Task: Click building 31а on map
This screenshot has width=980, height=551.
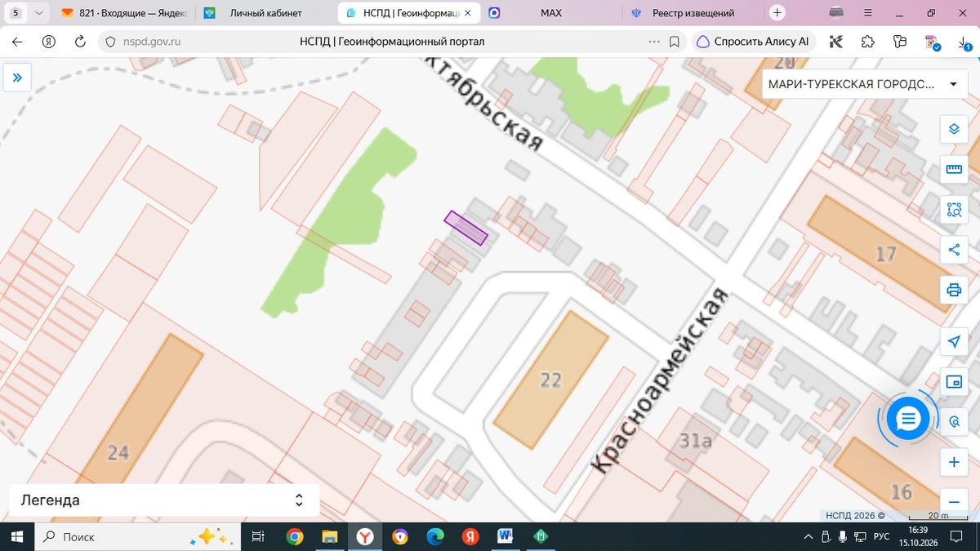Action: coord(695,442)
